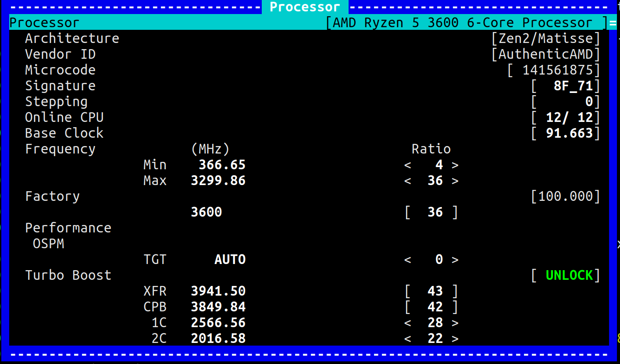Screen dimensions: 620x364
Task: Decrease the Min frequency ratio with left arrow
Action: tap(408, 165)
